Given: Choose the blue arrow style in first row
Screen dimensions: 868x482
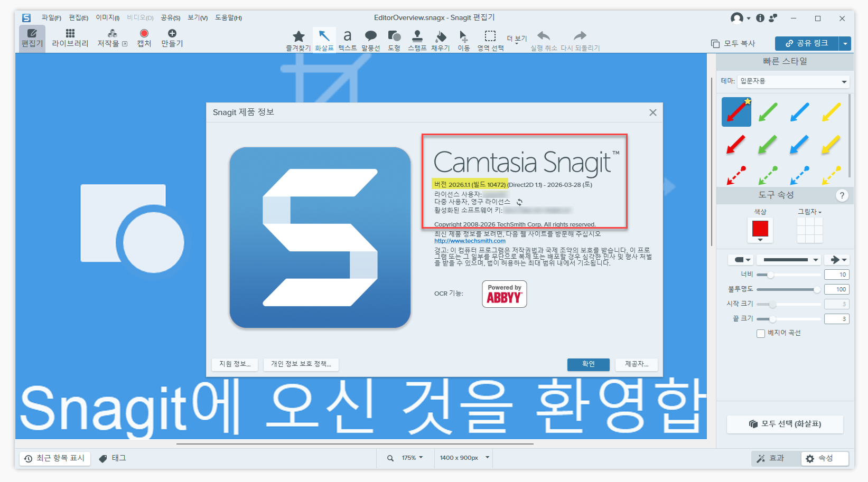Looking at the screenshot, I should [799, 112].
